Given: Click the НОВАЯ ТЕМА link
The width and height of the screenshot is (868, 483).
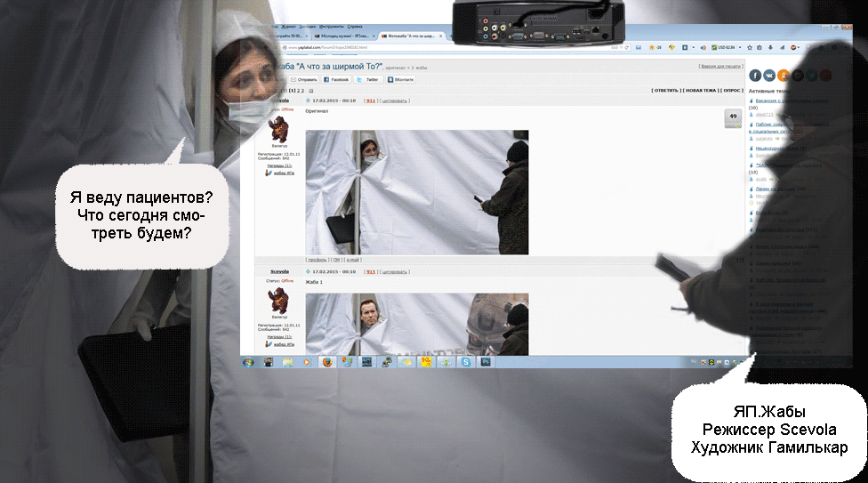Looking at the screenshot, I should pos(701,90).
